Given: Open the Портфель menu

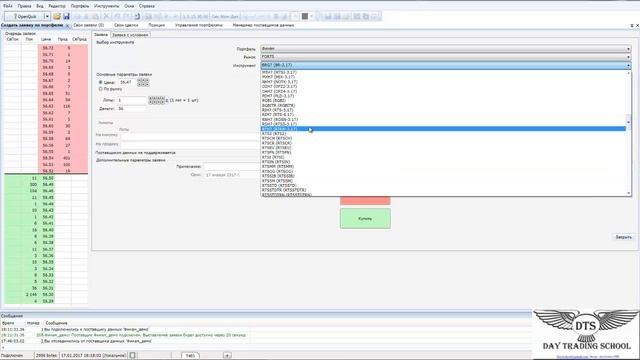Looking at the screenshot, I should 80,6.
